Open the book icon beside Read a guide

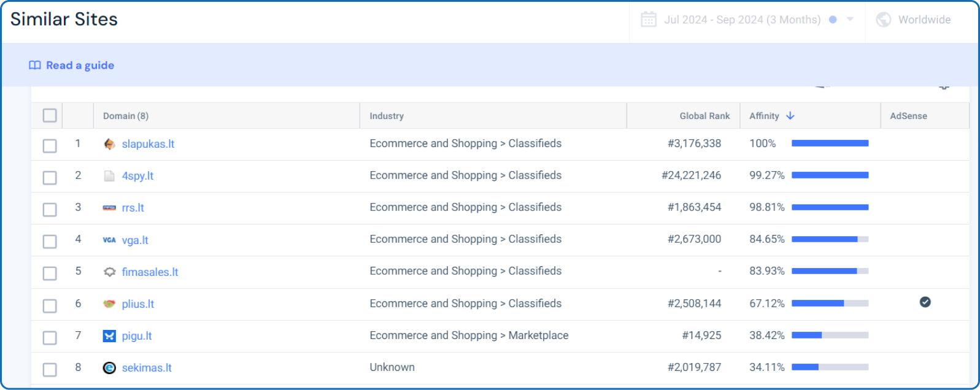coord(35,66)
